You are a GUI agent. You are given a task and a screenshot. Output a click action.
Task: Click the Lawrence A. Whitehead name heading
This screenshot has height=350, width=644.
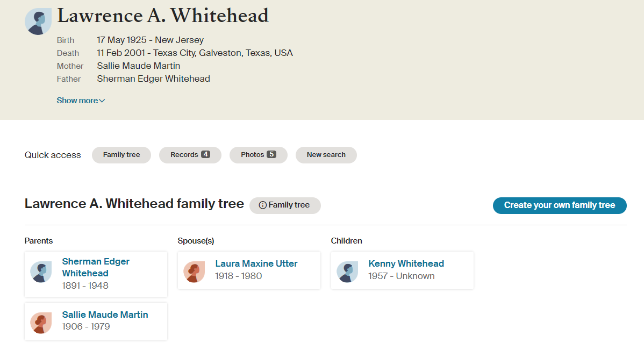(x=163, y=16)
